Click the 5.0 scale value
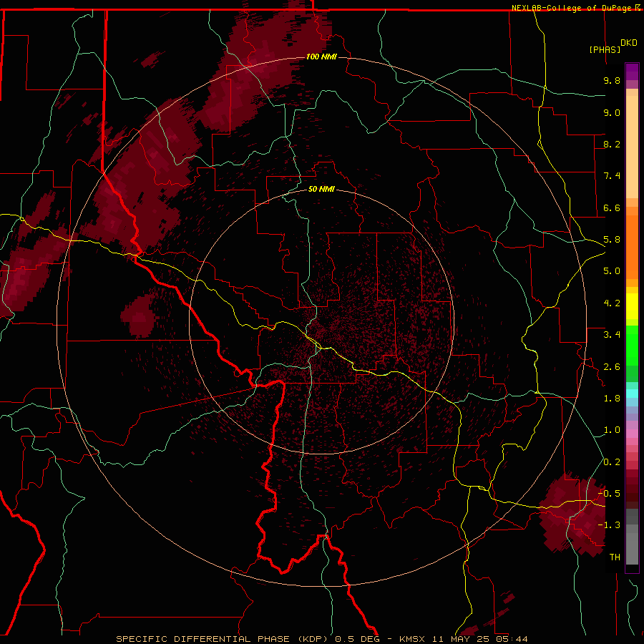Image resolution: width=644 pixels, height=644 pixels. [612, 271]
